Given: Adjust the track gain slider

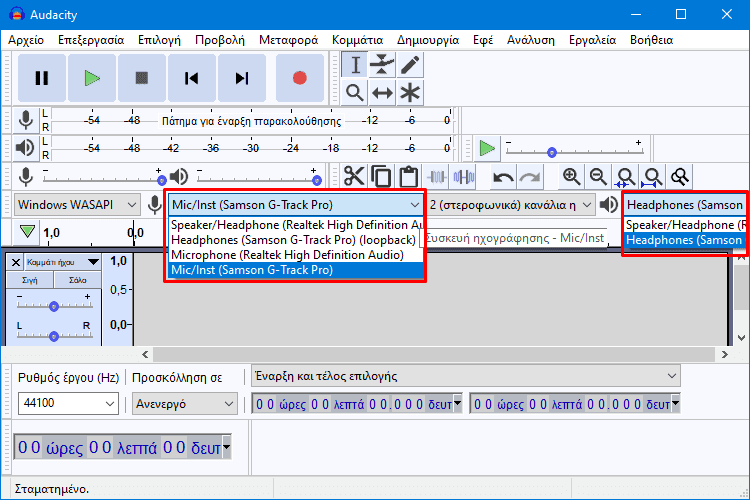Looking at the screenshot, I should [x=54, y=305].
